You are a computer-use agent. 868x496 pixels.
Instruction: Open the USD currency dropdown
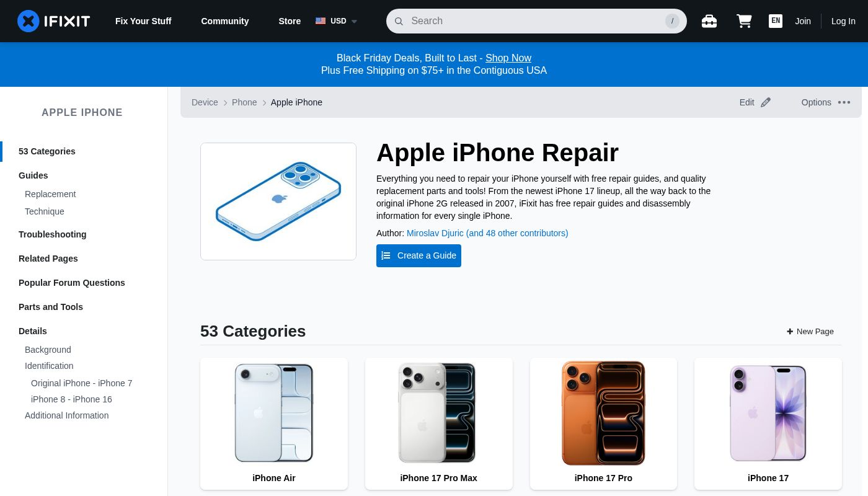coord(337,21)
